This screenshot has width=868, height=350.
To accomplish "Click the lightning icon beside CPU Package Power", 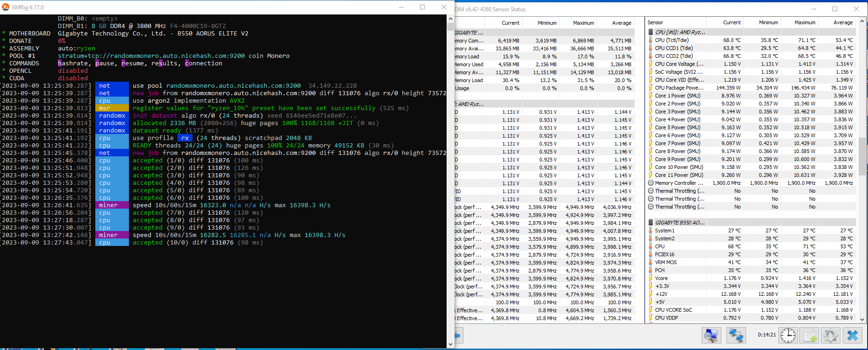I will 650,88.
